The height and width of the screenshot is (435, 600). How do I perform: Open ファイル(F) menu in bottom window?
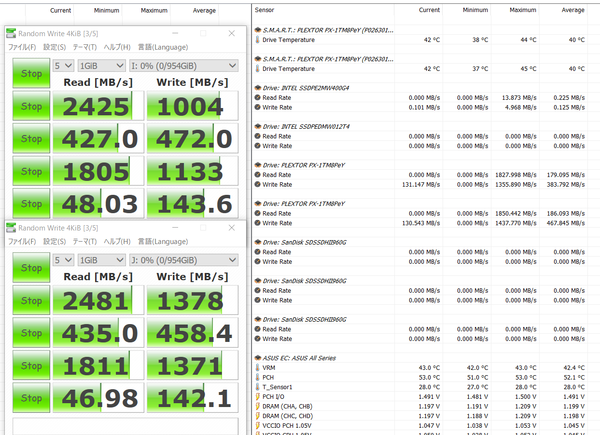pos(22,241)
